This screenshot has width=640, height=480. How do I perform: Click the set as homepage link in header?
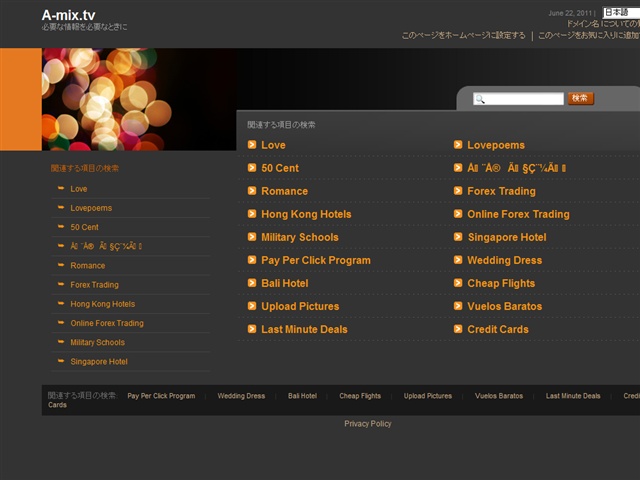463,36
